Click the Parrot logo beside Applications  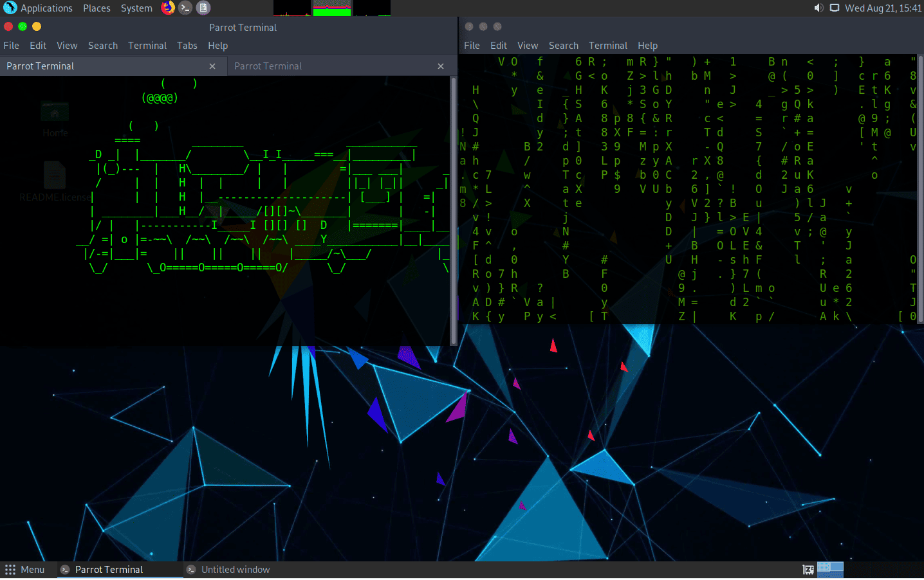click(10, 8)
